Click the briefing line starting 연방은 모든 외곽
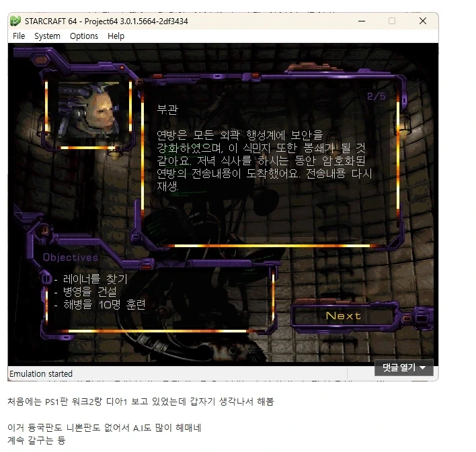 tap(240, 135)
